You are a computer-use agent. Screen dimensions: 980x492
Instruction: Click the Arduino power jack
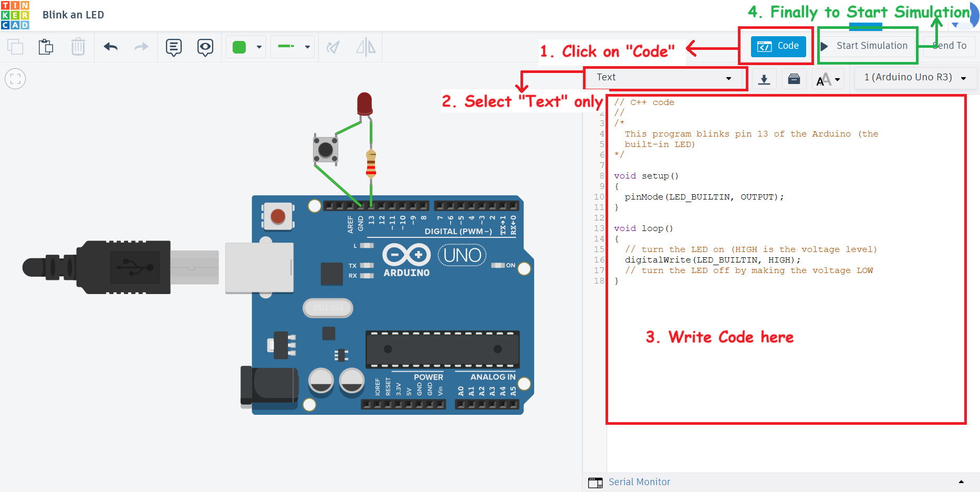269,388
